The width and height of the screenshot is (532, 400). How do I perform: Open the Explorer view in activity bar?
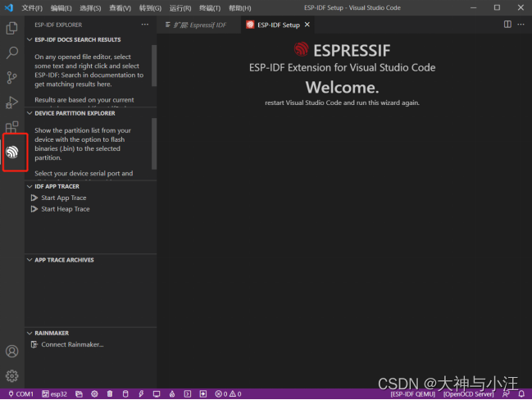coord(11,28)
